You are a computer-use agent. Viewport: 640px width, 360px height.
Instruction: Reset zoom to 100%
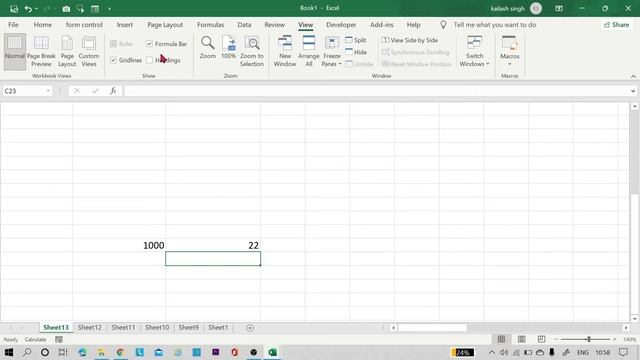click(x=229, y=47)
